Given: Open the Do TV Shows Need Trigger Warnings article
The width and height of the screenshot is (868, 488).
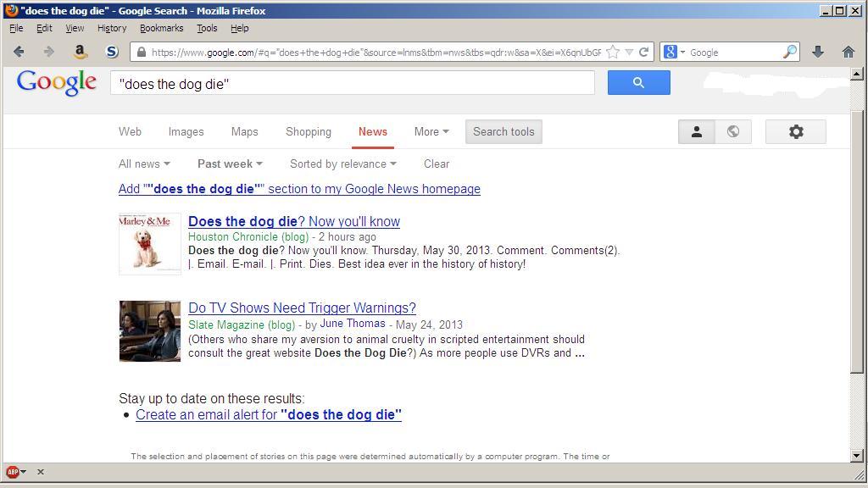Looking at the screenshot, I should 302,308.
